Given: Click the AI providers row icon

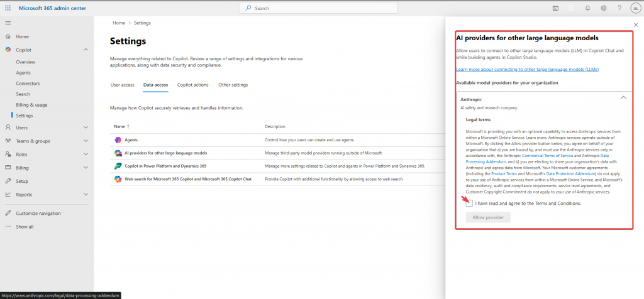Looking at the screenshot, I should coord(118,153).
